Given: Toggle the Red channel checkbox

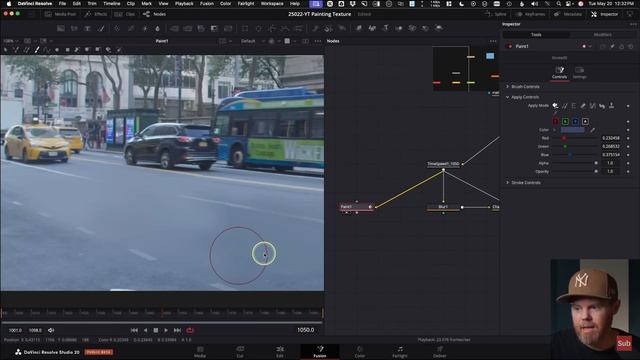Looking at the screenshot, I should [x=556, y=121].
